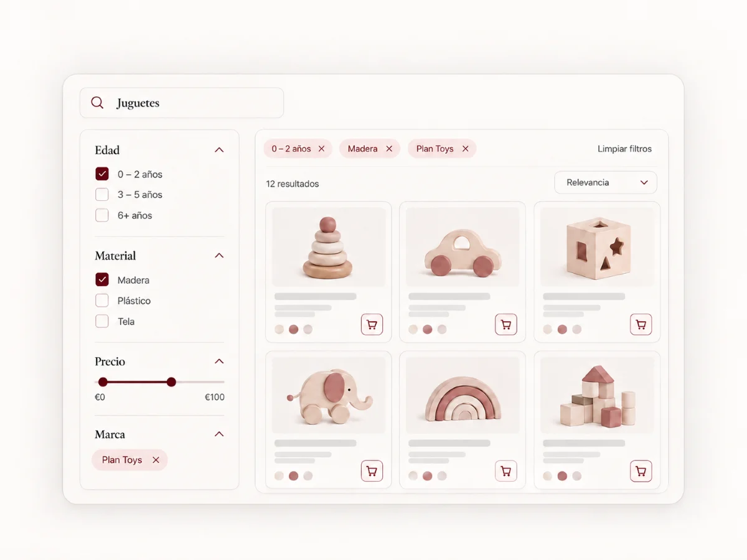Collapse the Precio filter section
Viewport: 747px width, 560px height.
tap(218, 362)
